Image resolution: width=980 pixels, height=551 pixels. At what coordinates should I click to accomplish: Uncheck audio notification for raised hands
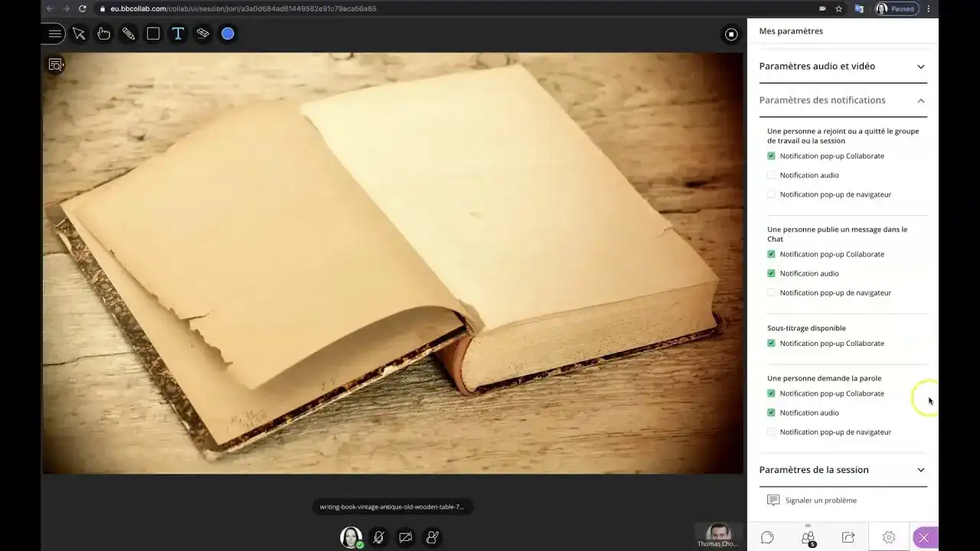point(771,412)
